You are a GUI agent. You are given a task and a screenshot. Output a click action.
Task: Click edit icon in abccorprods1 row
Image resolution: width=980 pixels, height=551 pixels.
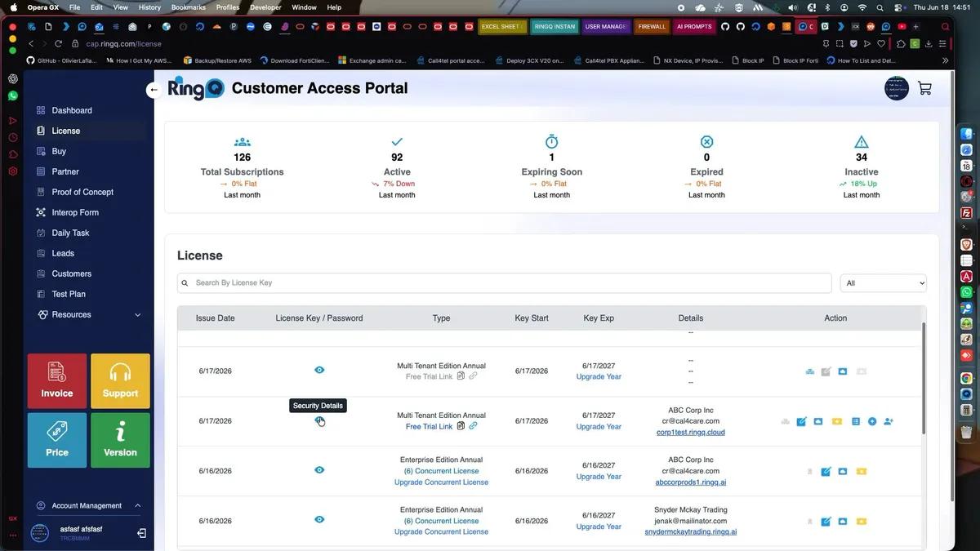[x=826, y=471]
